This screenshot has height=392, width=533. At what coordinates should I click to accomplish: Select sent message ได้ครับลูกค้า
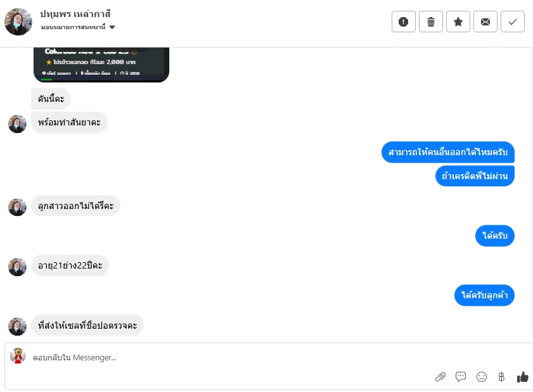click(484, 295)
